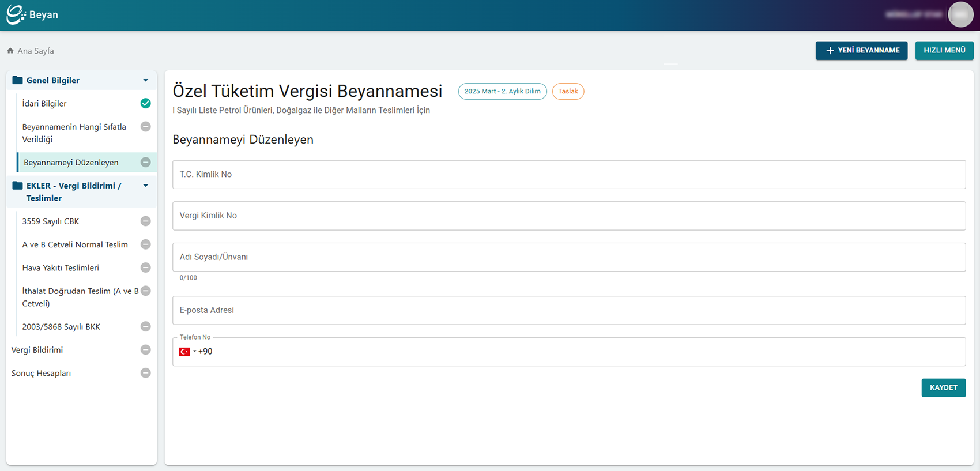980x471 pixels.
Task: Click the green checkmark next to İdari Bilgiler
Action: pyautogui.click(x=146, y=103)
